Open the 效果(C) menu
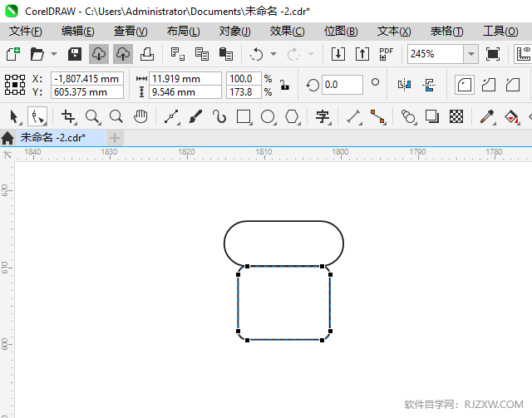 point(287,31)
